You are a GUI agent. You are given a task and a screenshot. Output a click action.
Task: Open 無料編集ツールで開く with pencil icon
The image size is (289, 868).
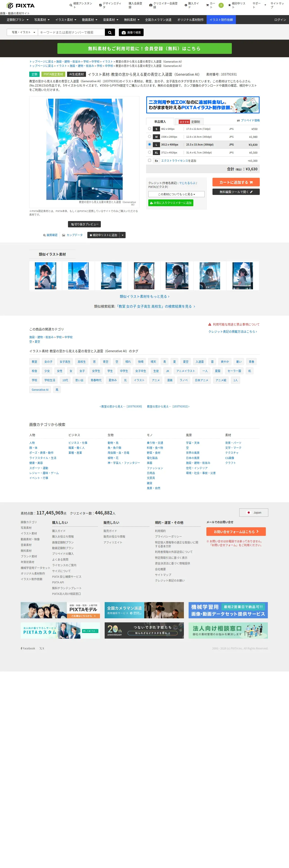click(x=236, y=192)
